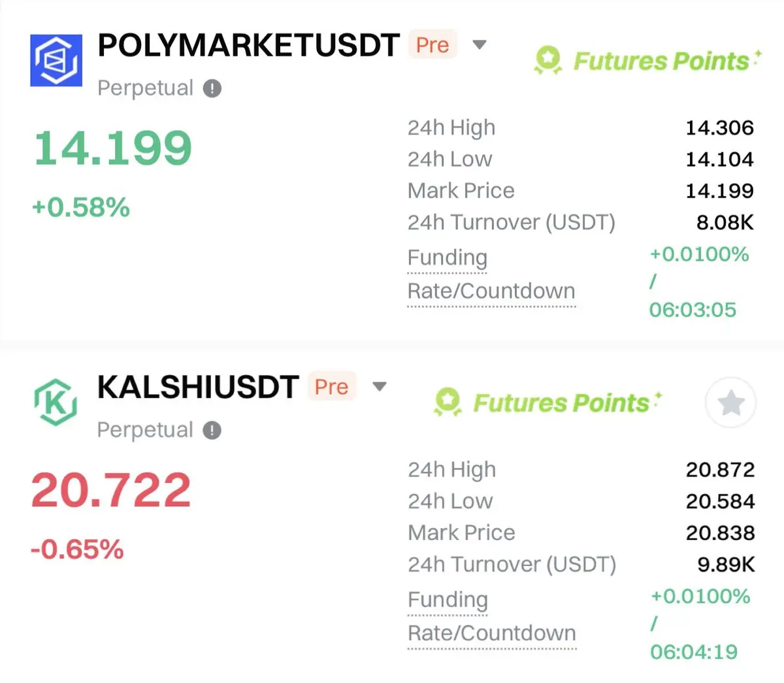Click the Polymarket funding countdown 06:03:05
Image resolution: width=784 pixels, height=683 pixels.
tap(693, 310)
